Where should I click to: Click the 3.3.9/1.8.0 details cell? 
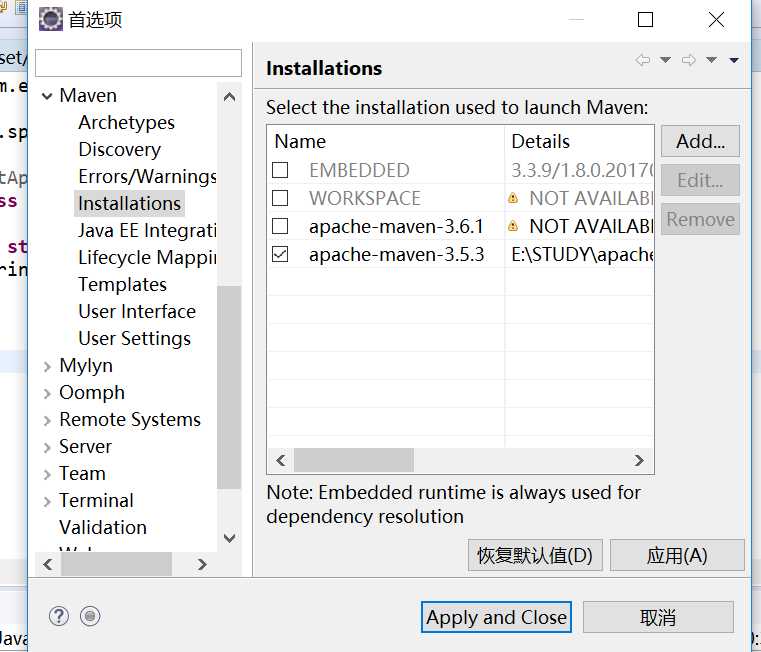(582, 170)
